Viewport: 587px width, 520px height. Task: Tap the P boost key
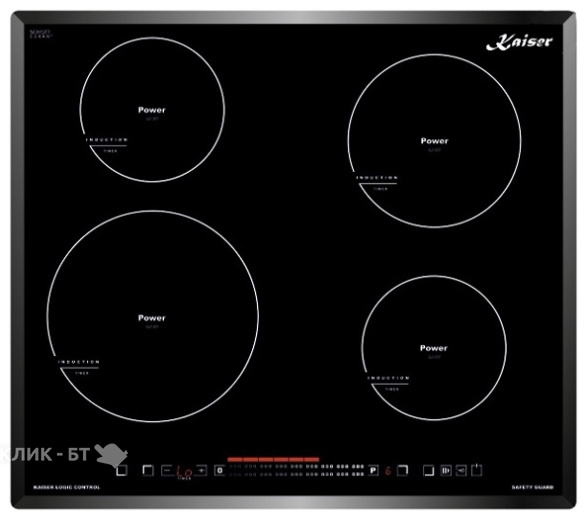point(373,470)
